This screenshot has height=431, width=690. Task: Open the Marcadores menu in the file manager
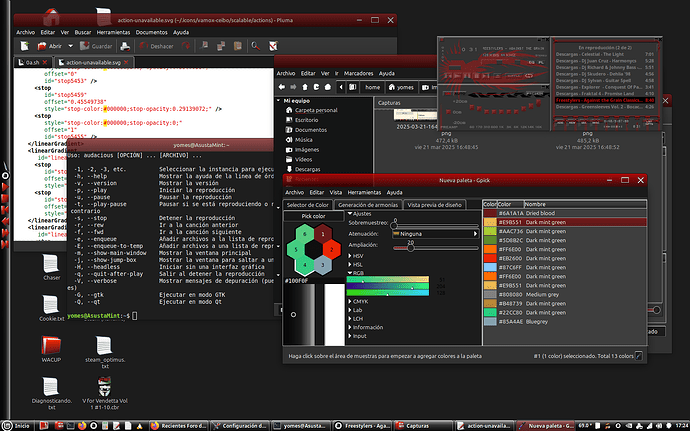pyautogui.click(x=358, y=74)
